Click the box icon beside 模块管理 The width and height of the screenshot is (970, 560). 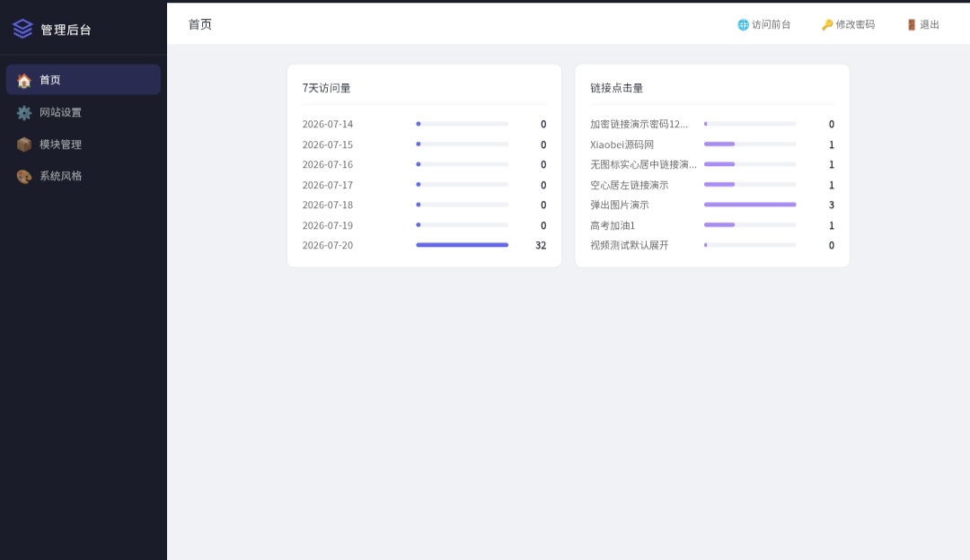click(x=24, y=144)
